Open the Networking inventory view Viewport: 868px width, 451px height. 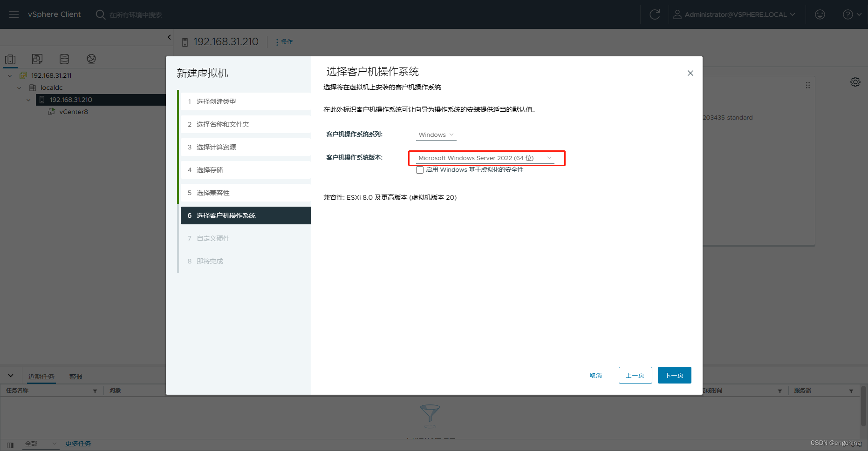91,59
